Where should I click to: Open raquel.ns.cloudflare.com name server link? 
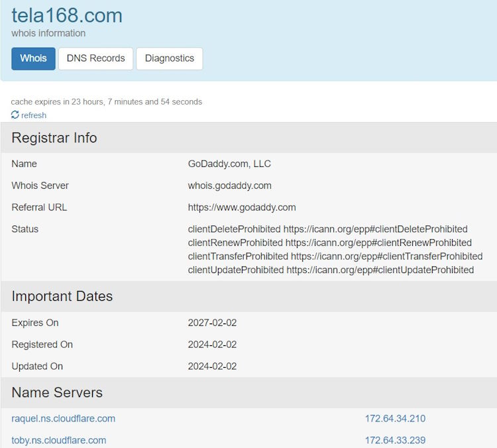coord(64,419)
